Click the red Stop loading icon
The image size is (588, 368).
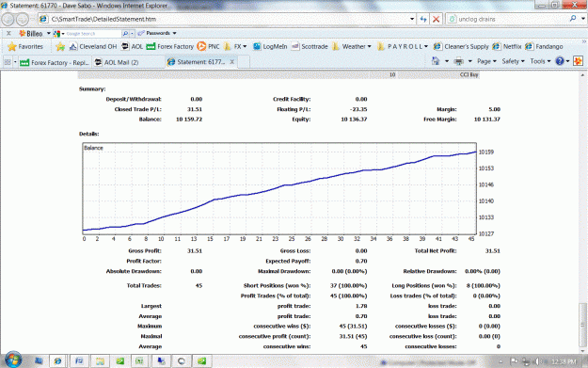(x=436, y=19)
